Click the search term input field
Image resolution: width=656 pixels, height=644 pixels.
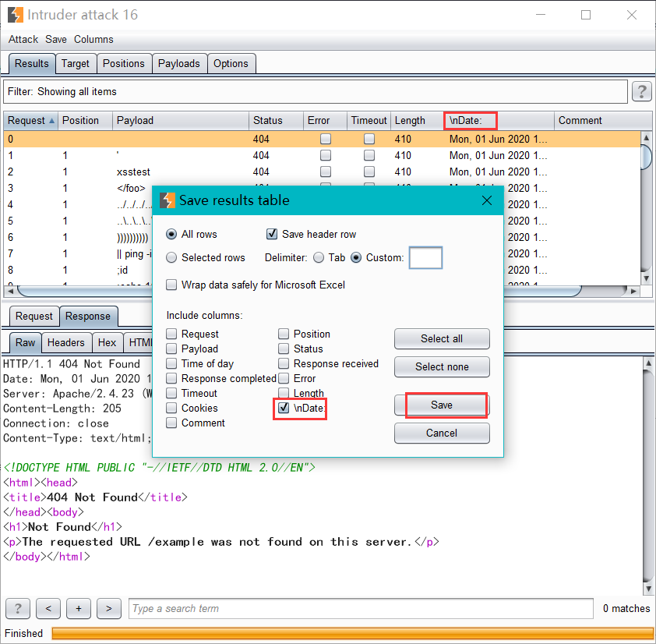pyautogui.click(x=361, y=608)
